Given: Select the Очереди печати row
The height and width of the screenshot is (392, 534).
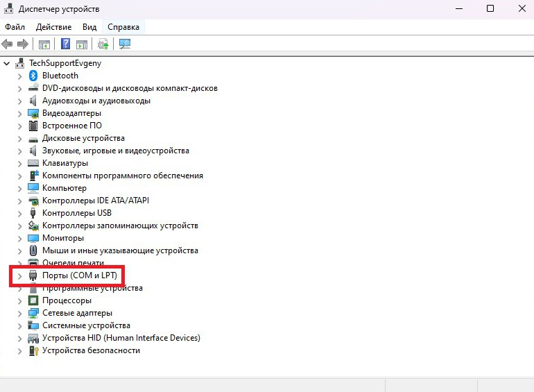Looking at the screenshot, I should [x=73, y=262].
